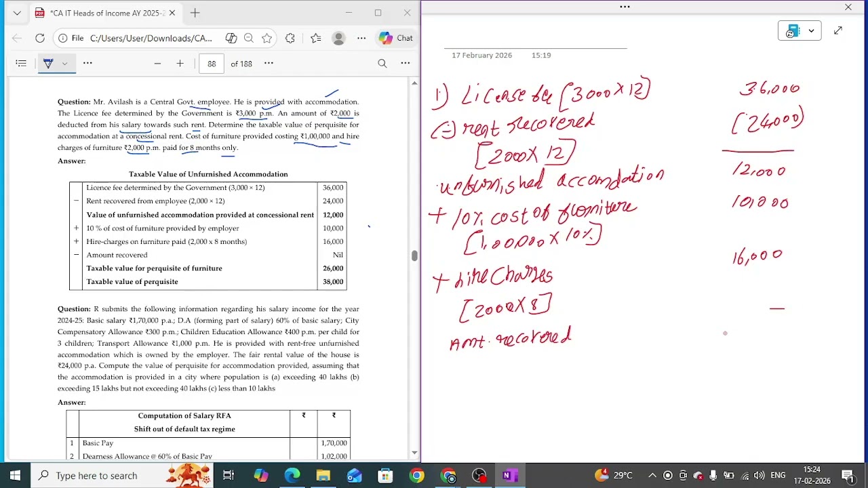The width and height of the screenshot is (868, 488).
Task: Open Edge Settings and more menu
Action: pyautogui.click(x=361, y=38)
